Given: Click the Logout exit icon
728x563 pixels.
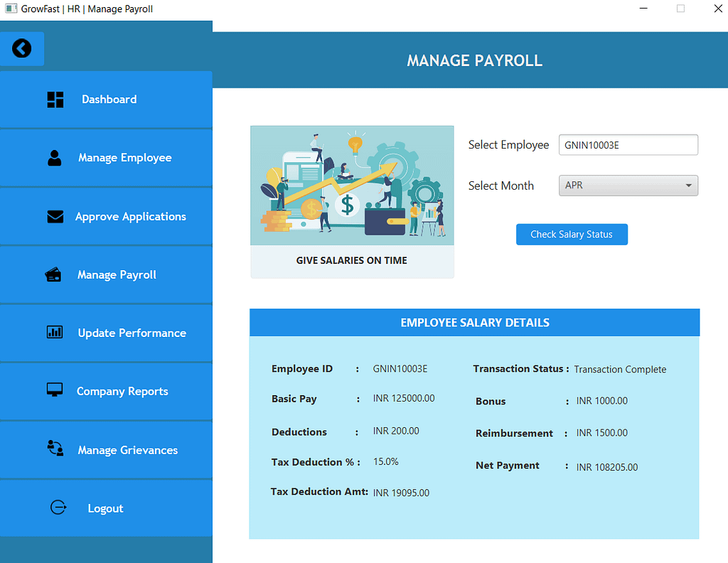Looking at the screenshot, I should [58, 508].
